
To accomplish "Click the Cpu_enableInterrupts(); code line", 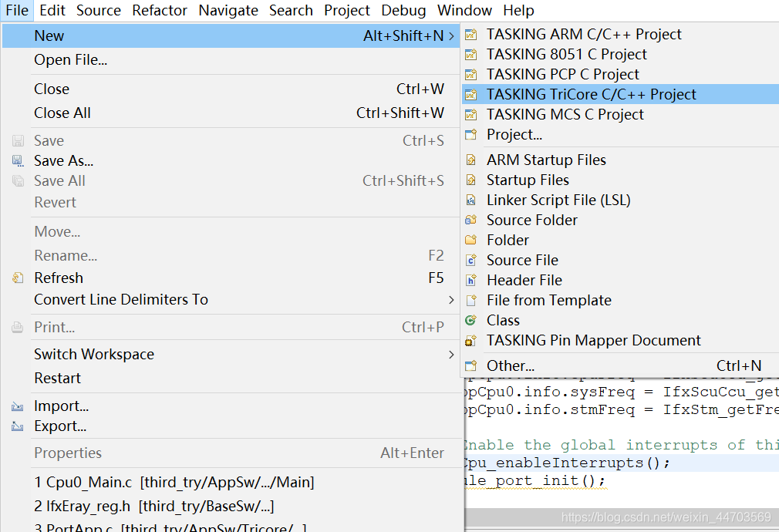I will pos(568,463).
